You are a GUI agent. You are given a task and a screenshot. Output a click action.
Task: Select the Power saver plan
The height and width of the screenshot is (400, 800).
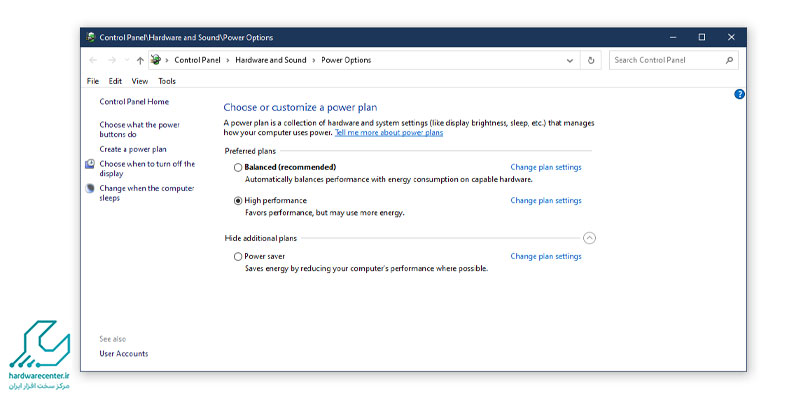(238, 257)
